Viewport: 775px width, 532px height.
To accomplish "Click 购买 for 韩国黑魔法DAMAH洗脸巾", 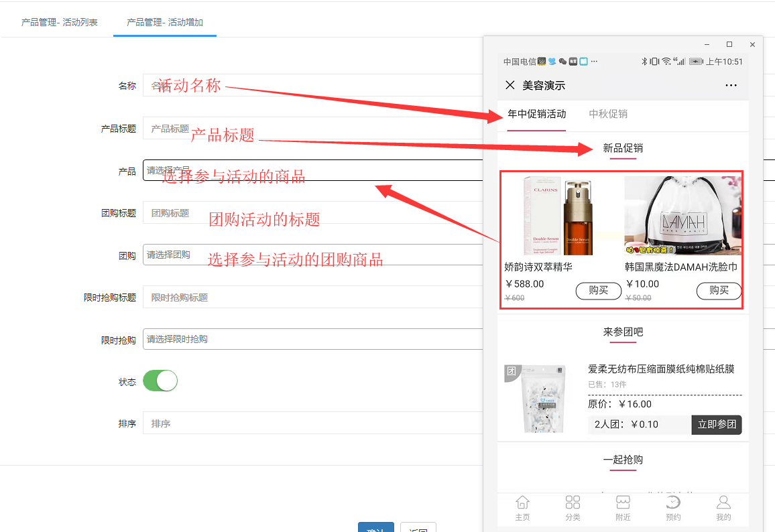I will coord(719,291).
